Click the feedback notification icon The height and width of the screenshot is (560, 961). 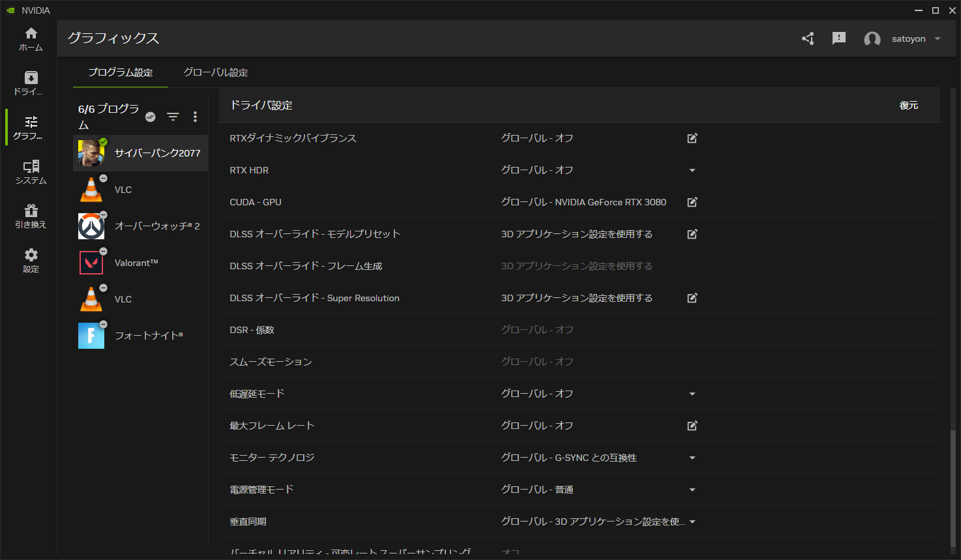coord(839,38)
